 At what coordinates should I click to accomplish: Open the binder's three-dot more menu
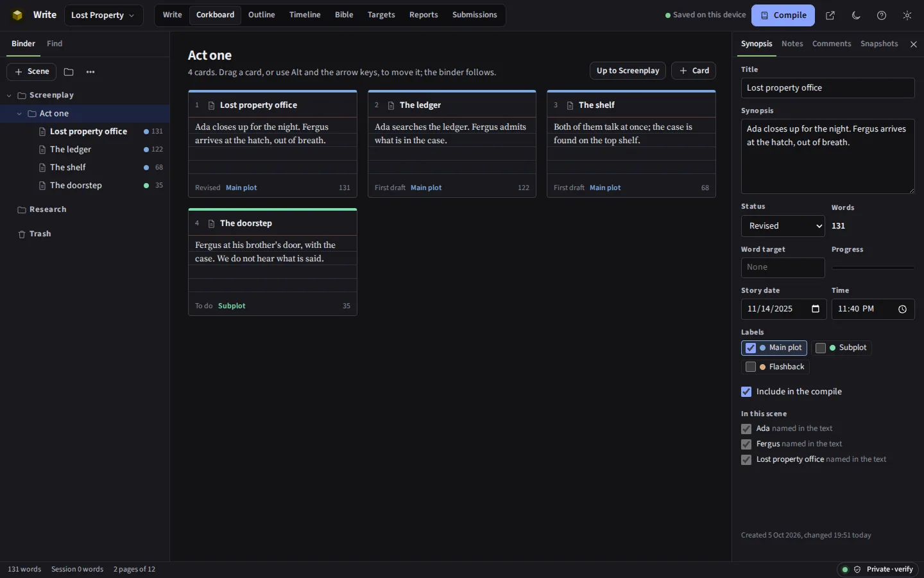point(90,72)
